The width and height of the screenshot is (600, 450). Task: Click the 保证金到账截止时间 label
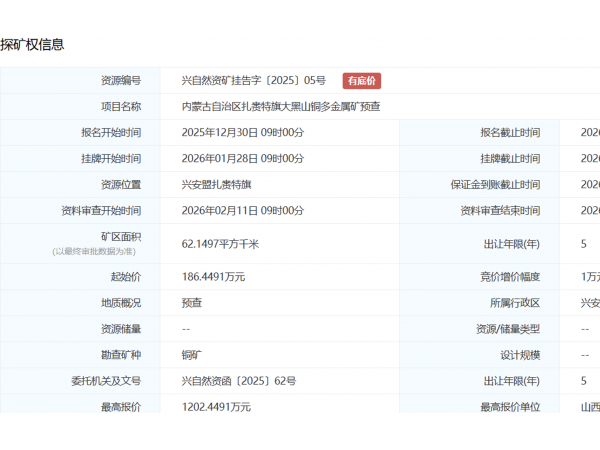click(495, 185)
